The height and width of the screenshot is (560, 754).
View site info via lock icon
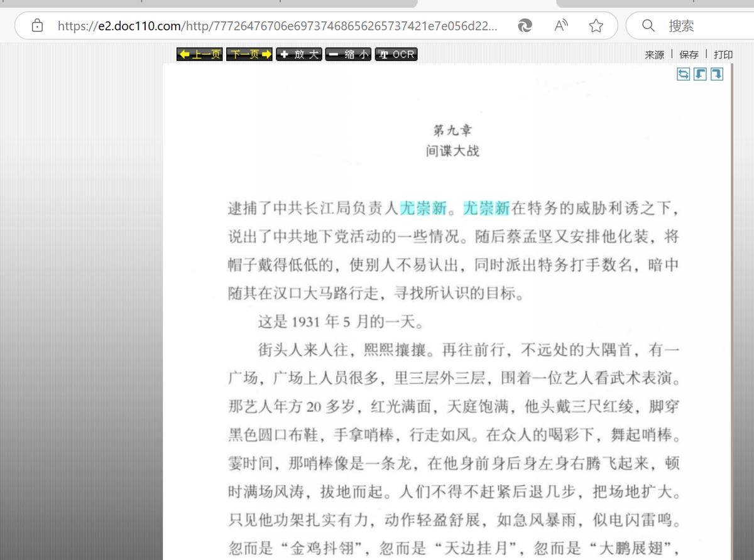coord(38,26)
